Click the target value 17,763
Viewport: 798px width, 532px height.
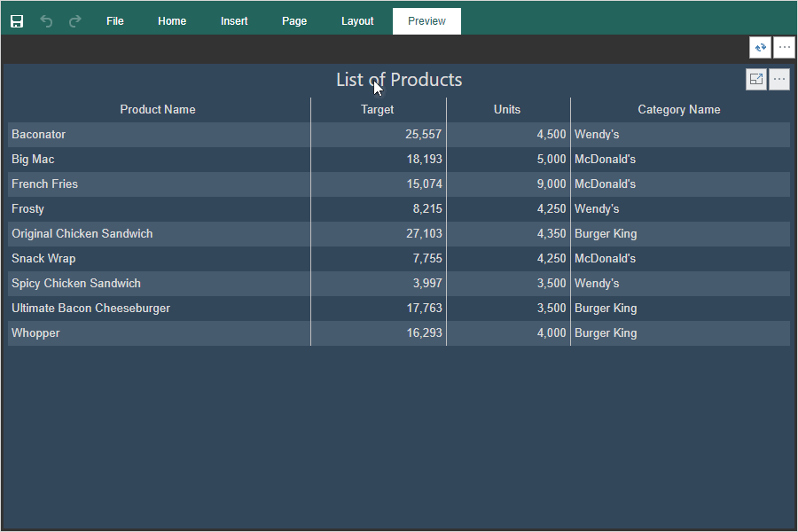coord(424,308)
